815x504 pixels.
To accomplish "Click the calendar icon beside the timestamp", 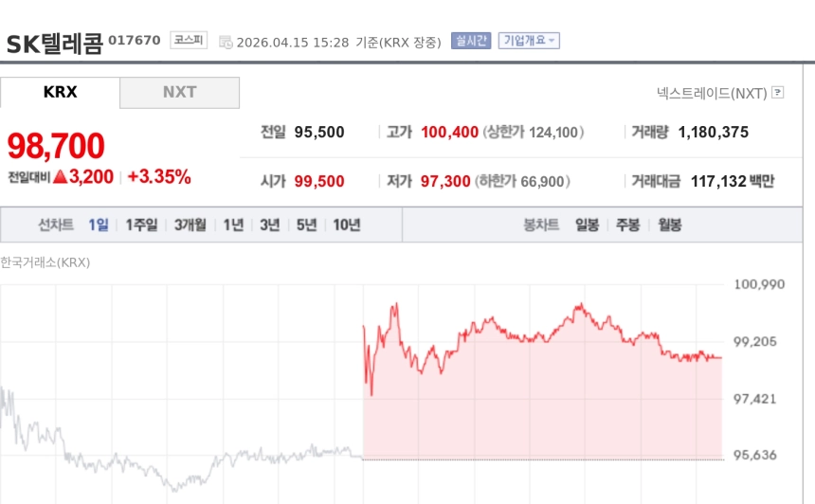I will tap(226, 42).
